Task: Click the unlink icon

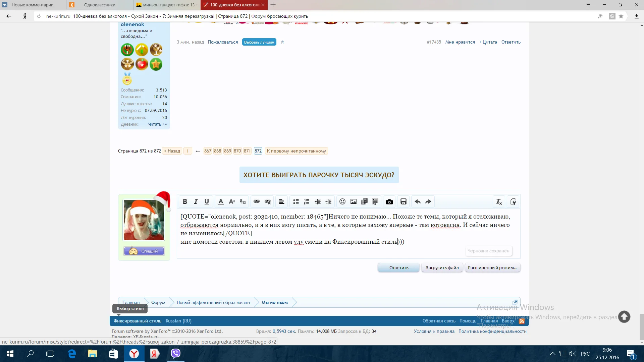Action: (x=268, y=201)
